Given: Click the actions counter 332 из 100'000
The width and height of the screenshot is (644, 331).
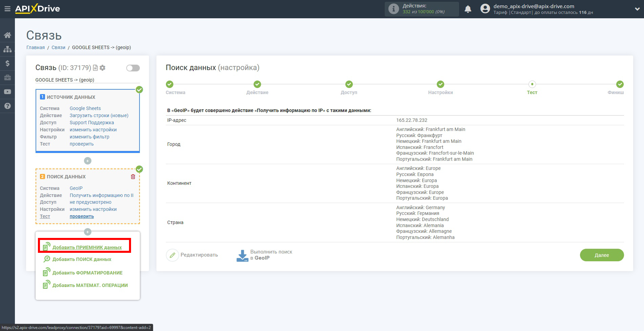Looking at the screenshot, I should coord(424,12).
